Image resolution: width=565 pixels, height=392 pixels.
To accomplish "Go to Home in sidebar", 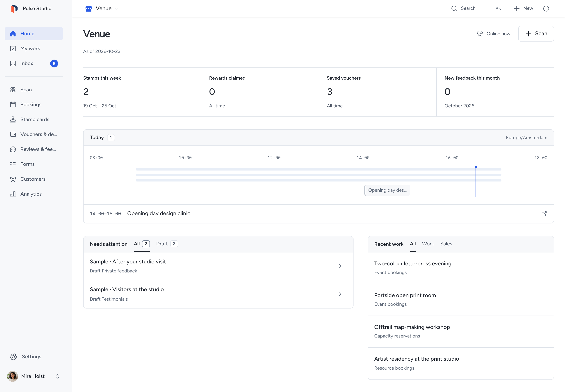I will tap(34, 34).
